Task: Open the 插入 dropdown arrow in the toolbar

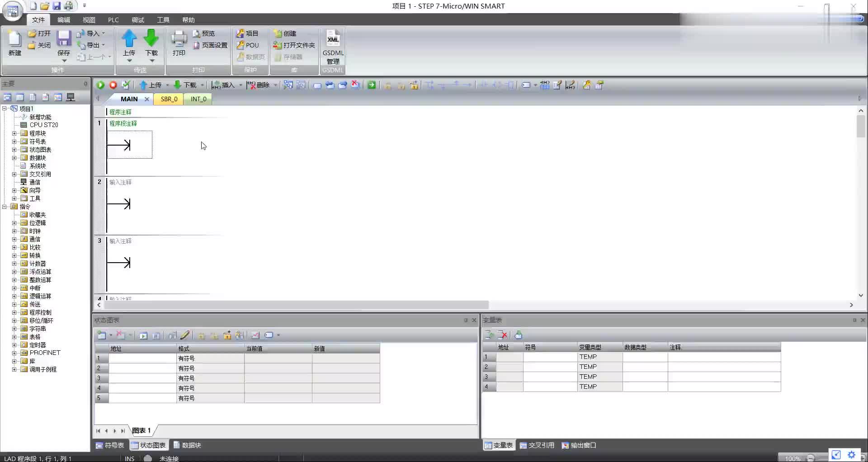Action: 241,85
